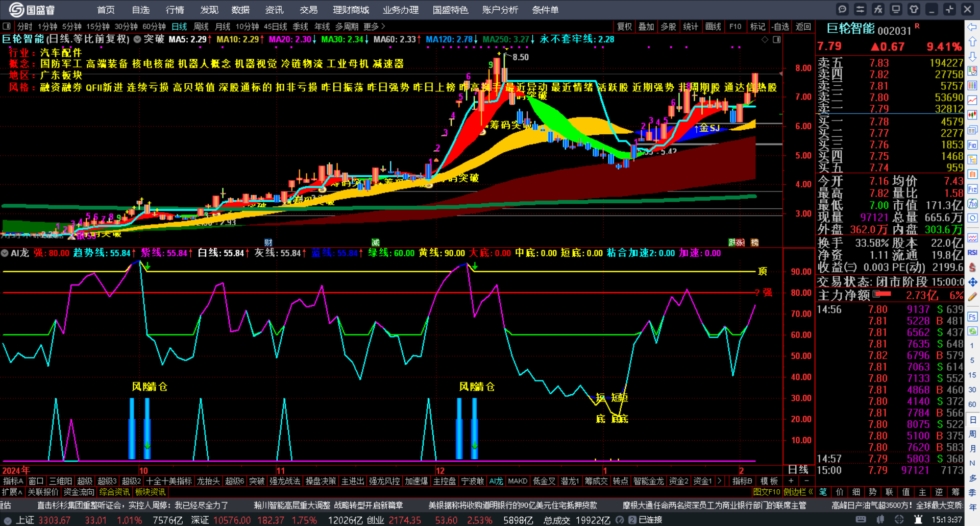Open the red line trend chart icon

972,101
